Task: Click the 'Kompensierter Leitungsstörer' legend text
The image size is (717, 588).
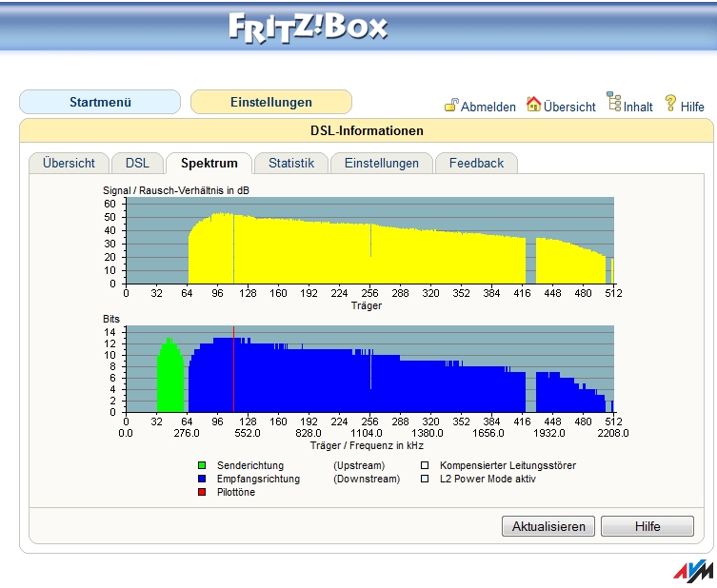Action: pyautogui.click(x=508, y=465)
